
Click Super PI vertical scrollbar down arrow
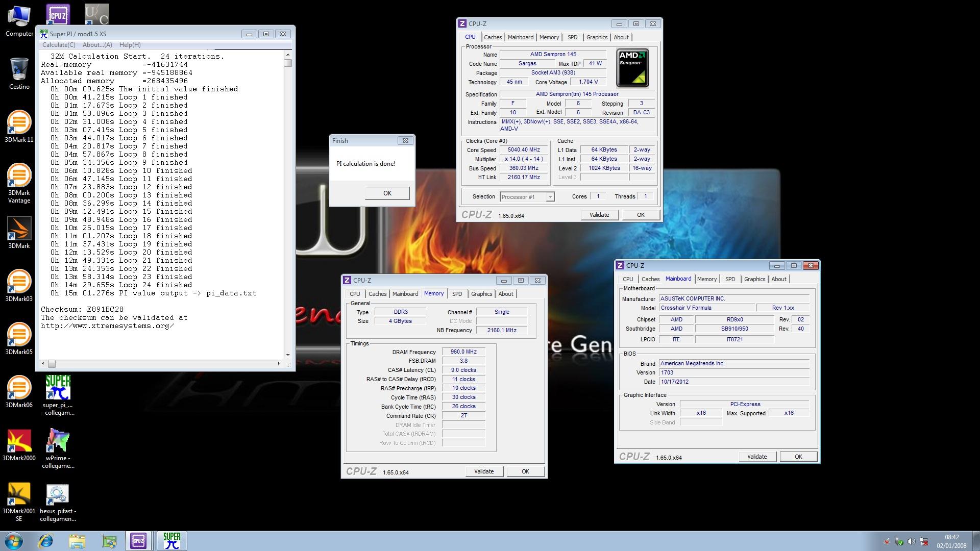coord(288,355)
